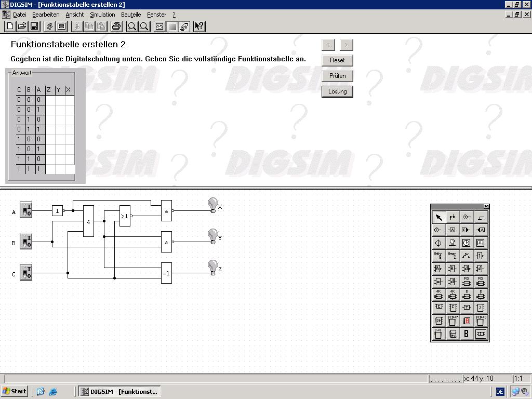Select the wire drawing tool in palette

453,217
